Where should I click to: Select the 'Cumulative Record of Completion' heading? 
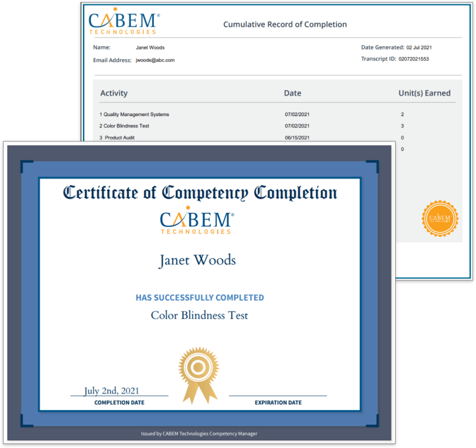click(285, 24)
